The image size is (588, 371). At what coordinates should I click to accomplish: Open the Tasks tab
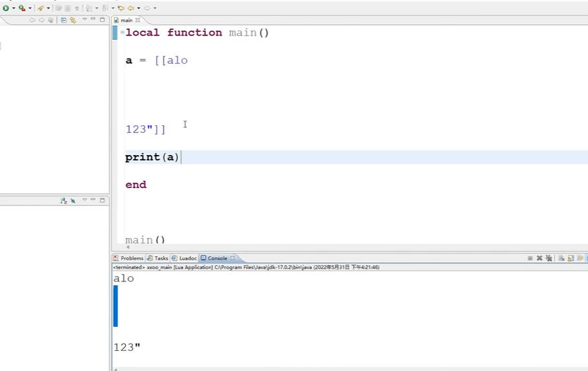[158, 258]
